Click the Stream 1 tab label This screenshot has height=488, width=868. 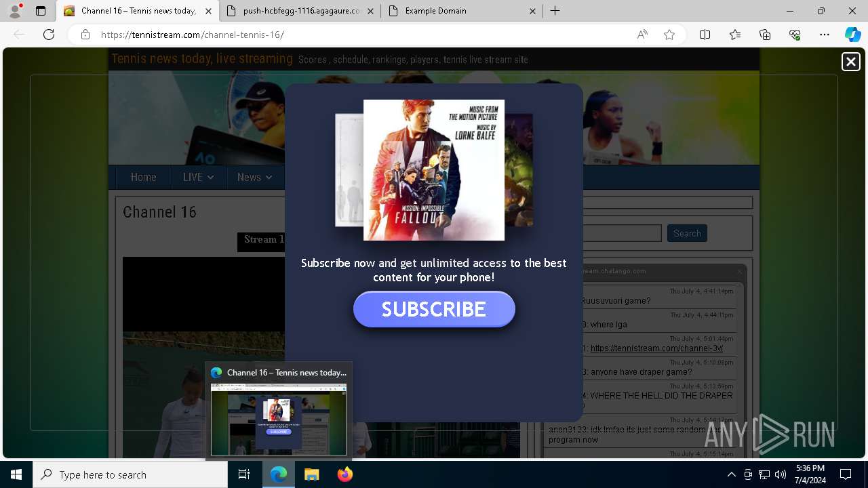(x=263, y=240)
